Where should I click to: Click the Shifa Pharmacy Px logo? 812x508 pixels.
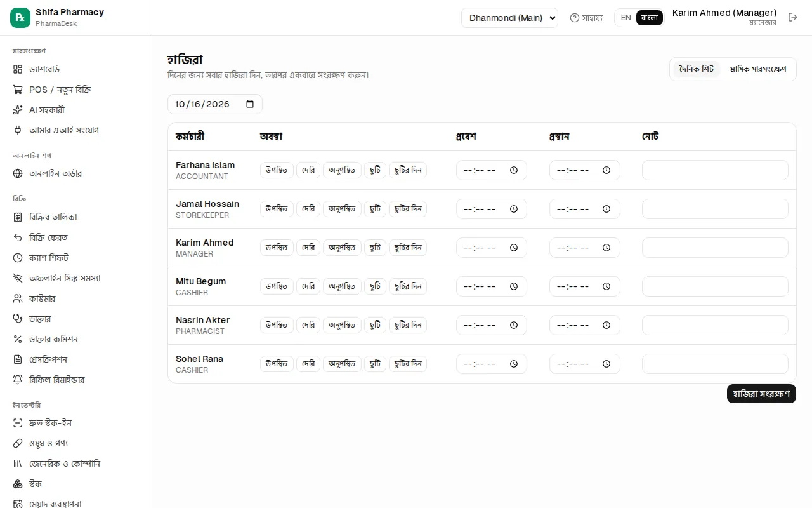coord(20,18)
